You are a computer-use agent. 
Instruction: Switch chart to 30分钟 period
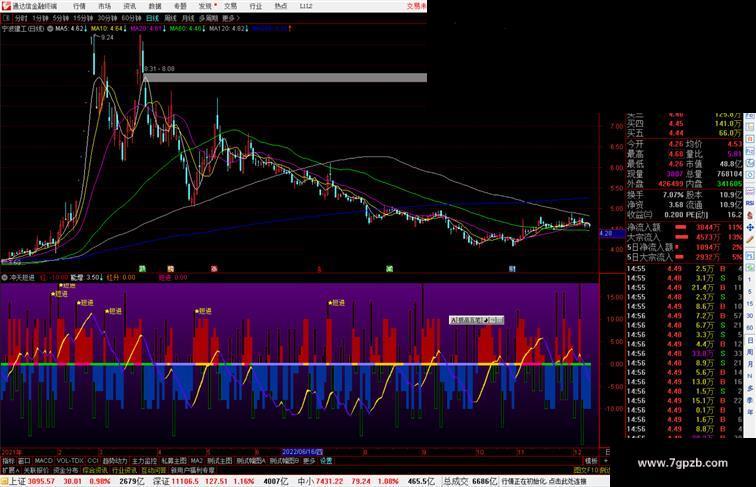pyautogui.click(x=107, y=18)
